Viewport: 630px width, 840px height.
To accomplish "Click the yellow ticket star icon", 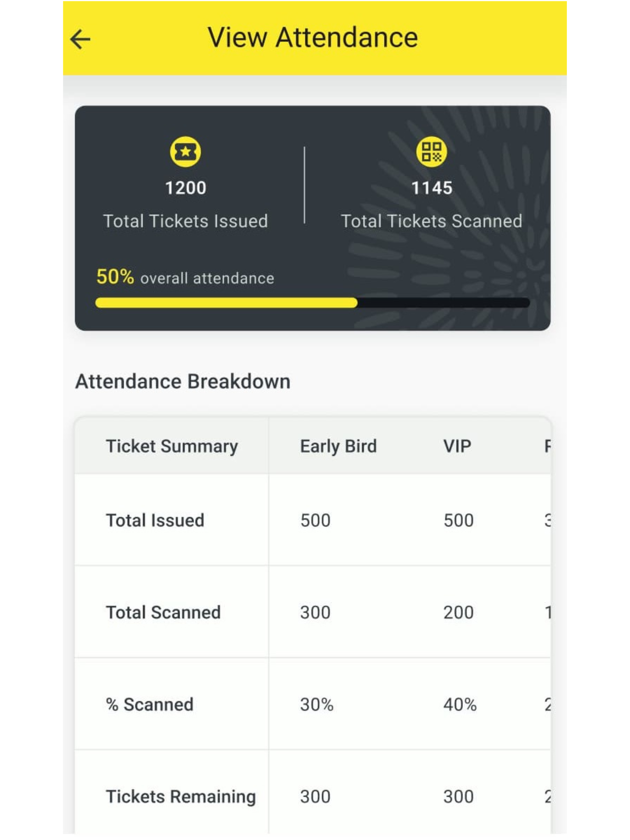I will click(185, 152).
